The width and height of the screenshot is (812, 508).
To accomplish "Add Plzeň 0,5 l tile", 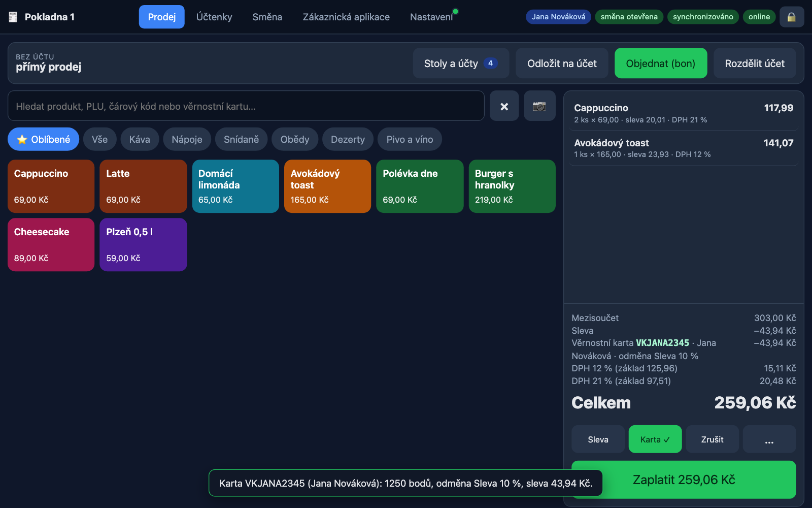I will coord(143,245).
